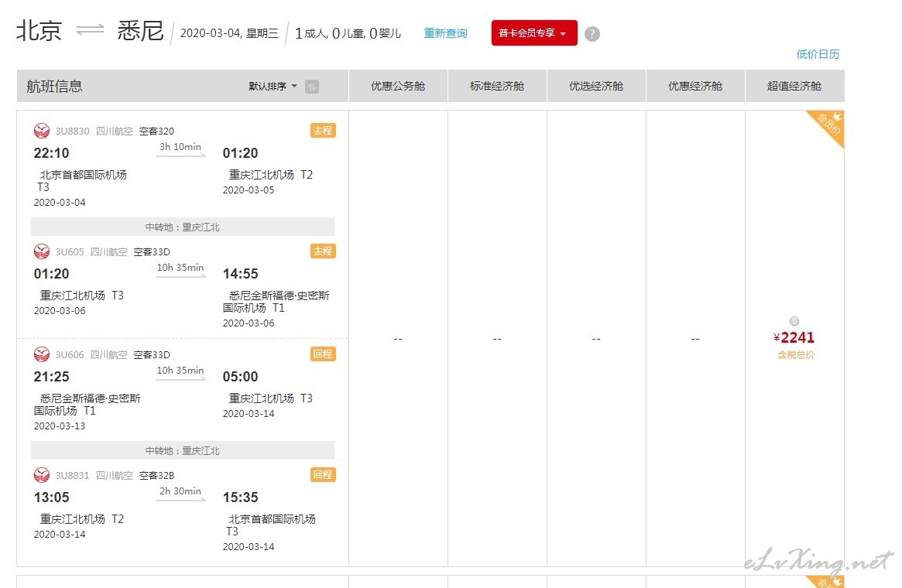The image size is (902, 588).
Task: Click the 航班信息 header text
Action: 55,86
